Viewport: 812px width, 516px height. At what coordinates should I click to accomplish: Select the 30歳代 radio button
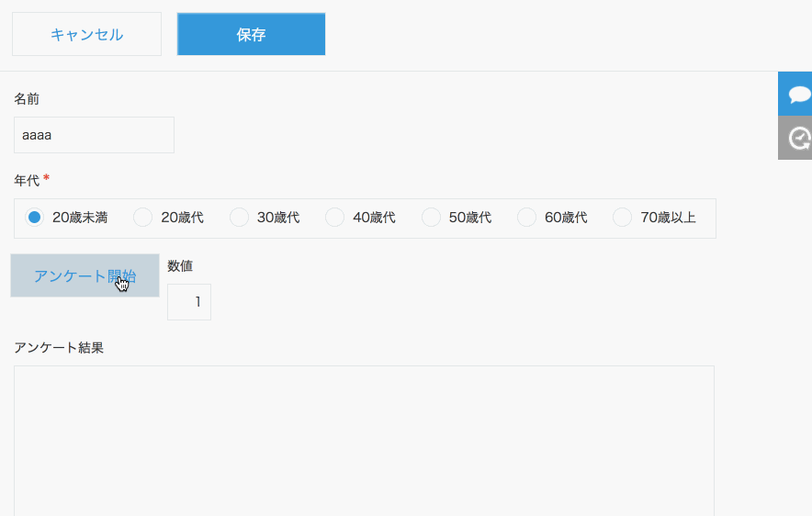click(x=239, y=218)
